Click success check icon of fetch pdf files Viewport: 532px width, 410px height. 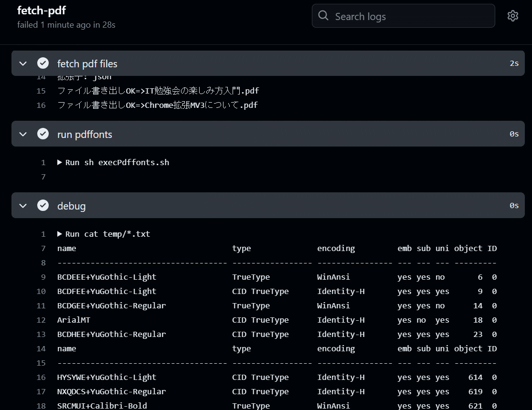click(x=43, y=63)
